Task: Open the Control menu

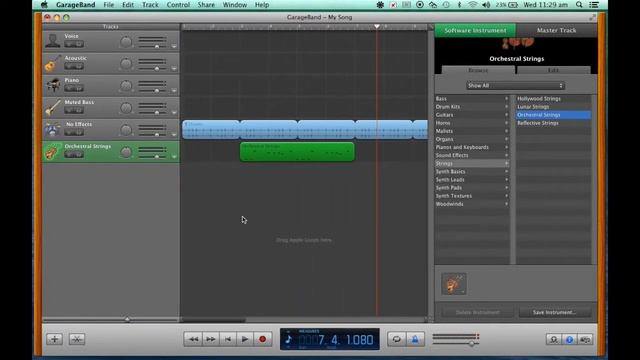Action: (178, 5)
